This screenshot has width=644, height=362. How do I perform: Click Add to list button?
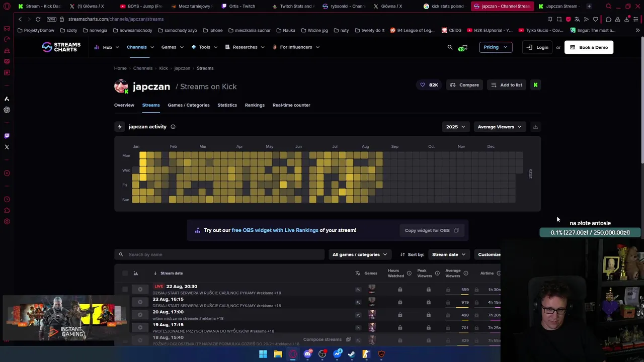click(x=506, y=85)
